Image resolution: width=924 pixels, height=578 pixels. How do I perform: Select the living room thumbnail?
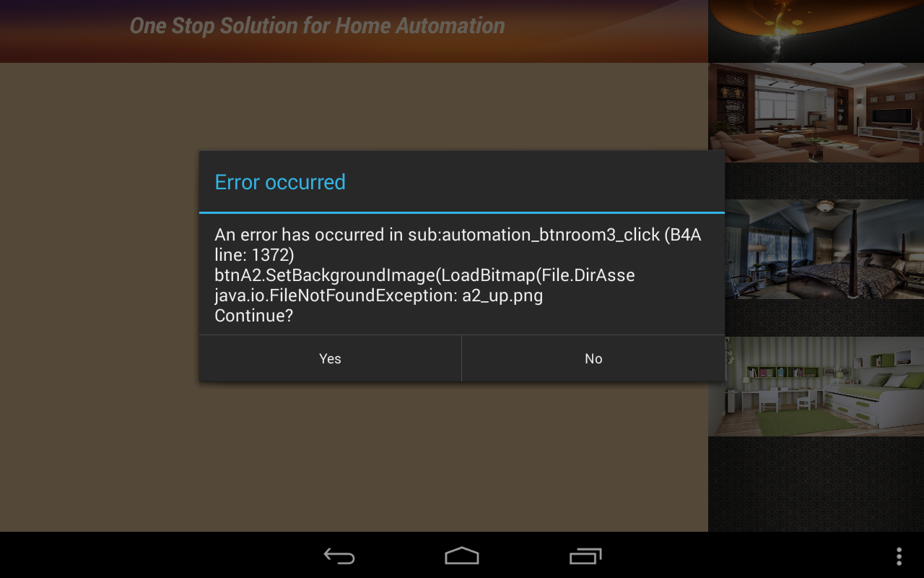coord(816,113)
